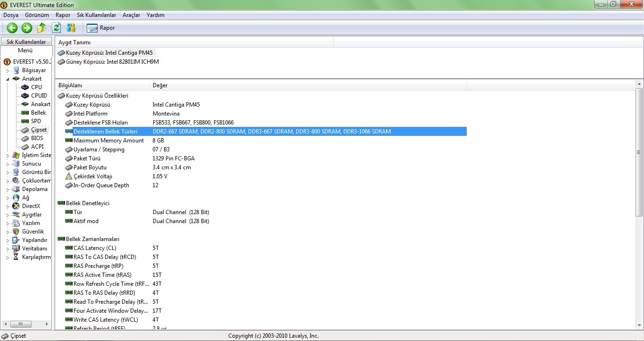Viewport: 644px width, 341px height.
Task: Open the Rapor menu in the menu bar
Action: [x=63, y=15]
